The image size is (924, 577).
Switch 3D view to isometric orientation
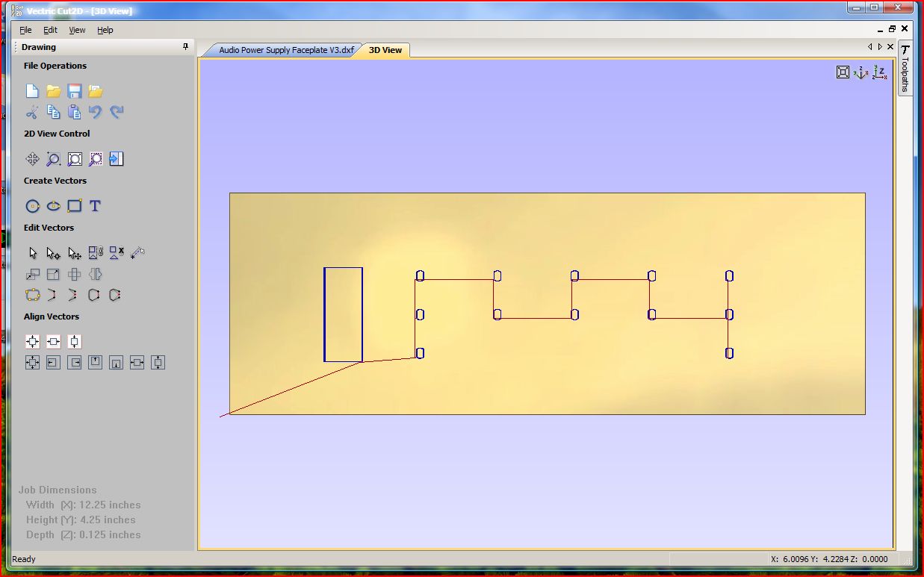861,72
